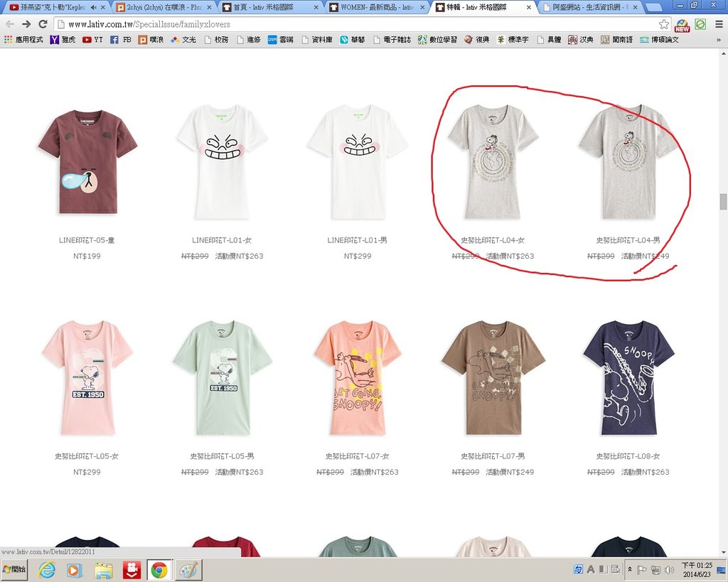Viewport: 728px width, 582px height.
Task: Open product link LINE印花T-05-童
Action: point(87,240)
